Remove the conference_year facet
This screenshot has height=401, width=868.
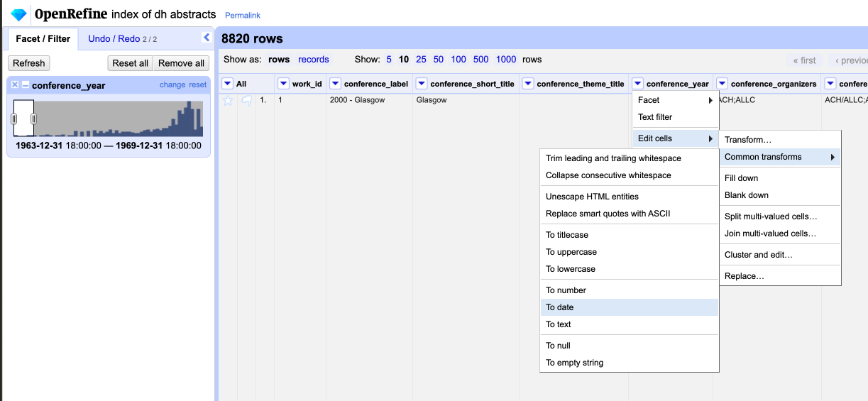pyautogui.click(x=15, y=85)
